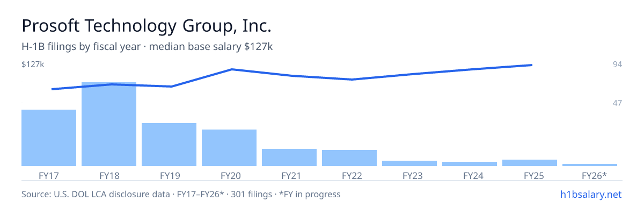Image resolution: width=644 pixels, height=215 pixels.
Task: Click the FY22 filings bar
Action: coord(349,158)
